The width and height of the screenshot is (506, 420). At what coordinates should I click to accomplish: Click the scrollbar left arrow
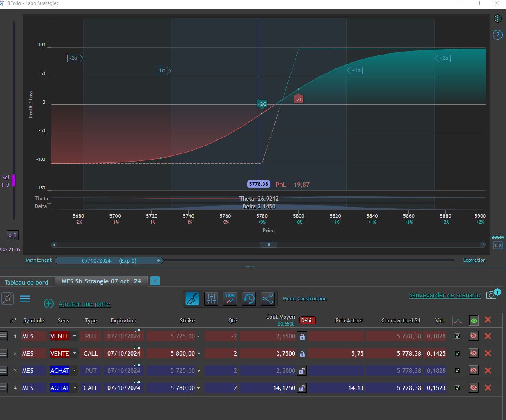[54, 244]
